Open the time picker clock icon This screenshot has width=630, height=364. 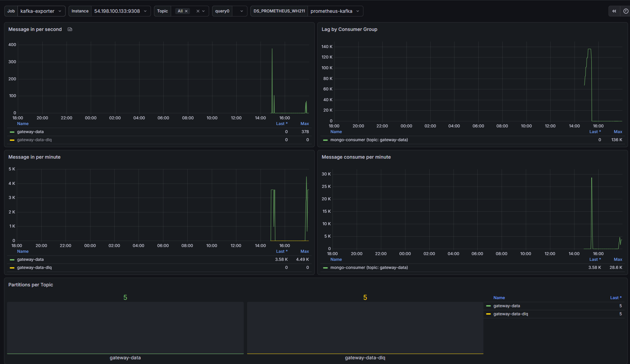(626, 11)
